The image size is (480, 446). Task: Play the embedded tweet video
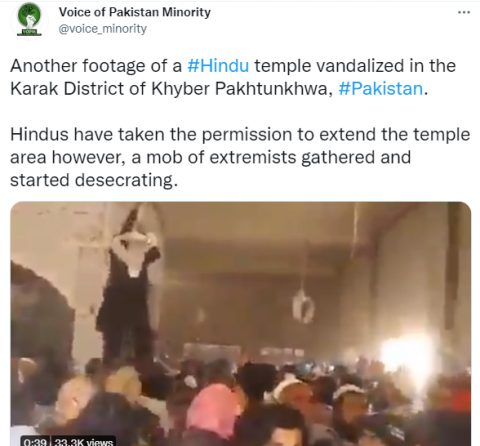click(x=241, y=324)
